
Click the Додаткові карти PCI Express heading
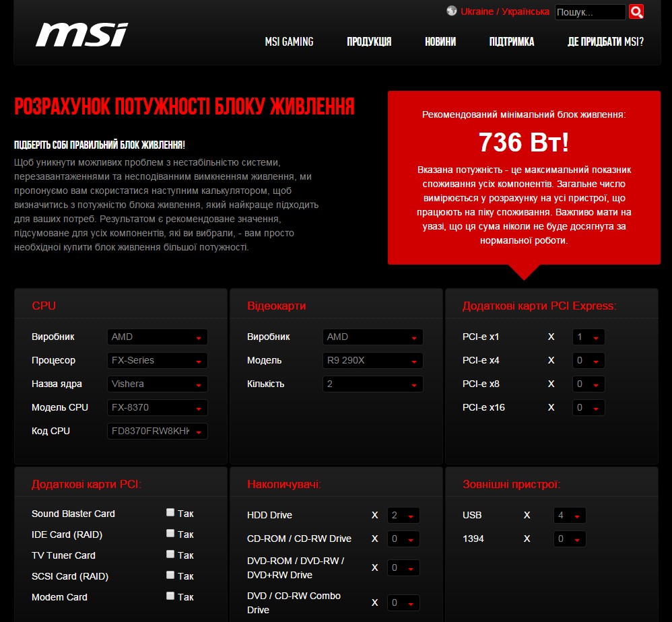(x=539, y=306)
